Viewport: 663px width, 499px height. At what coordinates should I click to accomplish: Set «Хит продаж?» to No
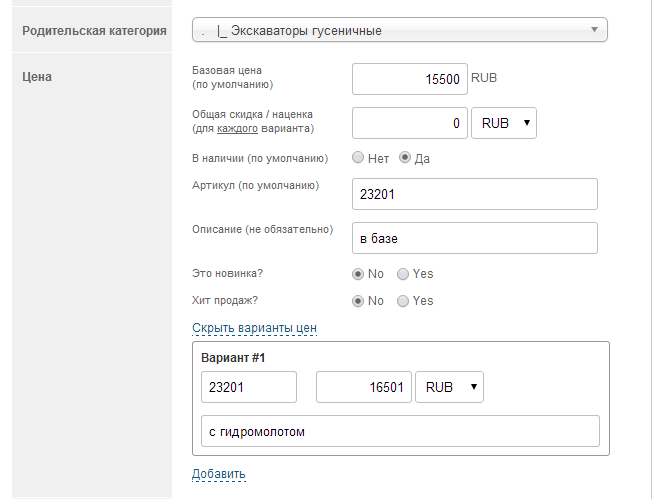[358, 301]
